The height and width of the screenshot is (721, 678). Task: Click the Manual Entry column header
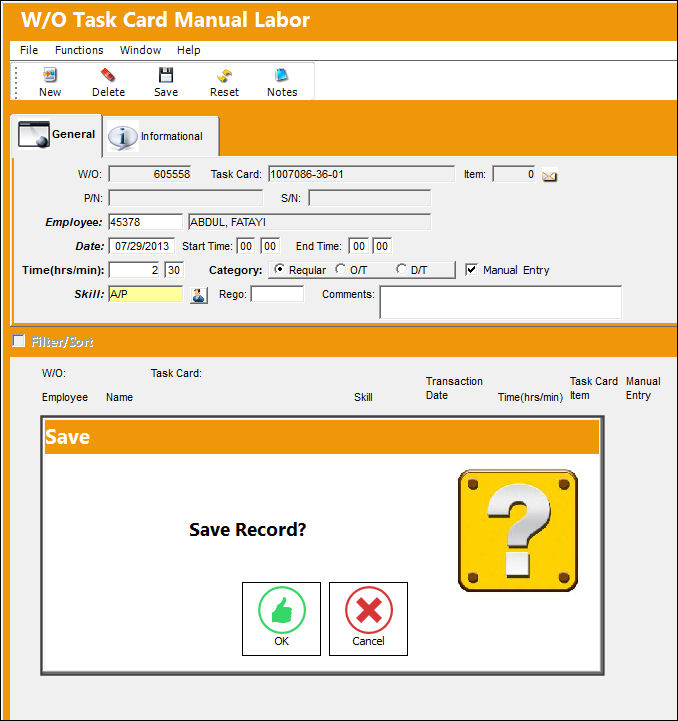tap(643, 388)
